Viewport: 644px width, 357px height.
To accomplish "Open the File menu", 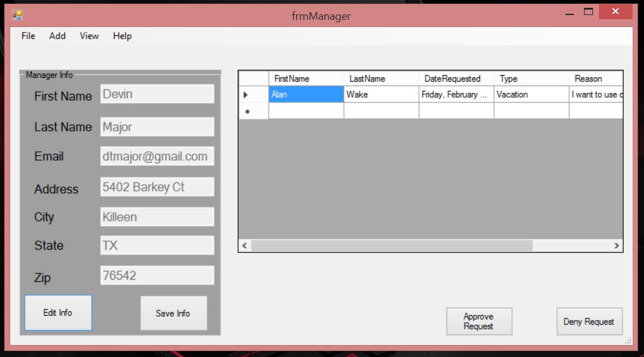I will click(28, 36).
